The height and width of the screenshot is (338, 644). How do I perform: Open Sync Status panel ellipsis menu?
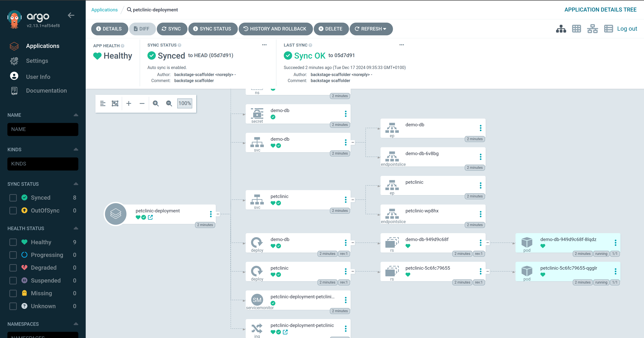[x=264, y=45]
